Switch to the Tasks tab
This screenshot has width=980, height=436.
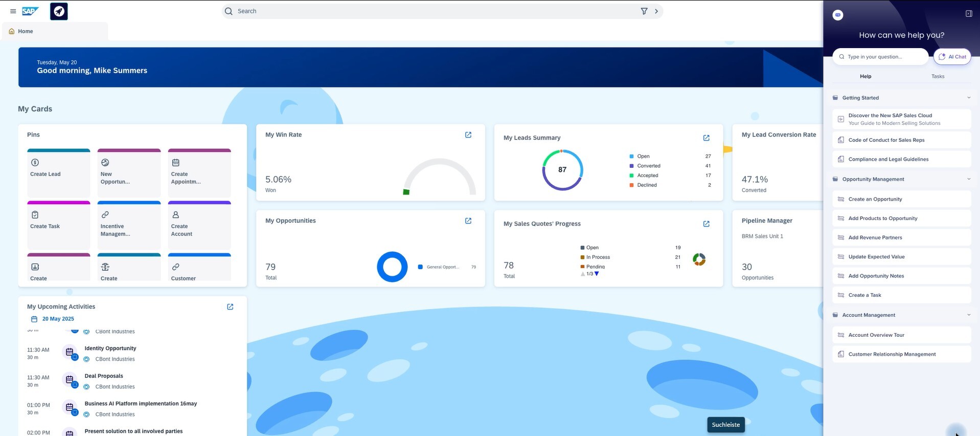click(x=938, y=77)
